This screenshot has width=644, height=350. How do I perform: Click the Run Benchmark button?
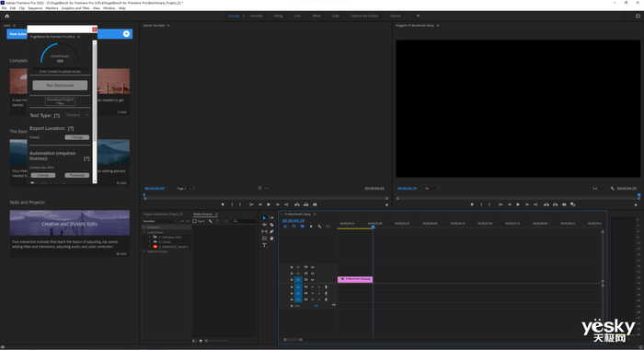(x=60, y=85)
